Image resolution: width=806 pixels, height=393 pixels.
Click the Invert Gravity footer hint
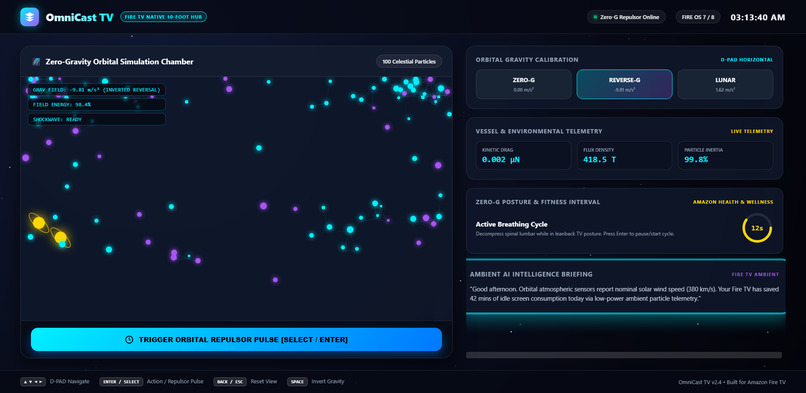pyautogui.click(x=327, y=382)
